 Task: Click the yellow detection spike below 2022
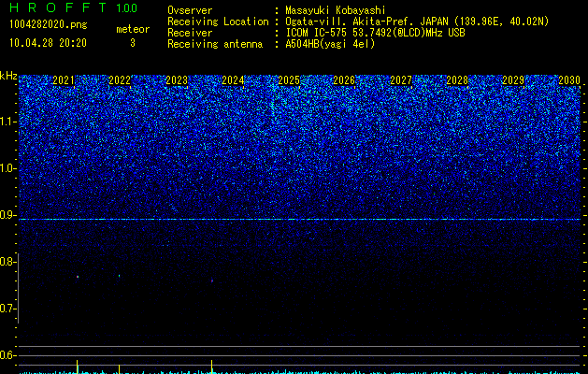click(120, 369)
